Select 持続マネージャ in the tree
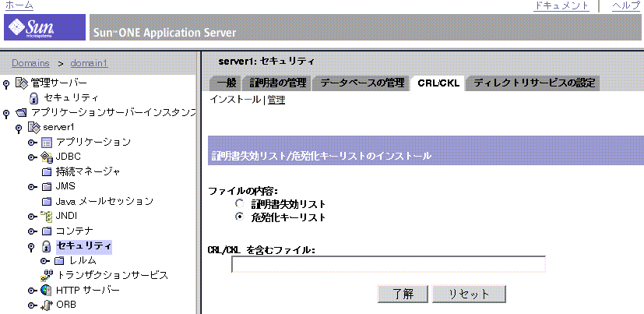Image resolution: width=644 pixels, height=314 pixels. point(88,171)
